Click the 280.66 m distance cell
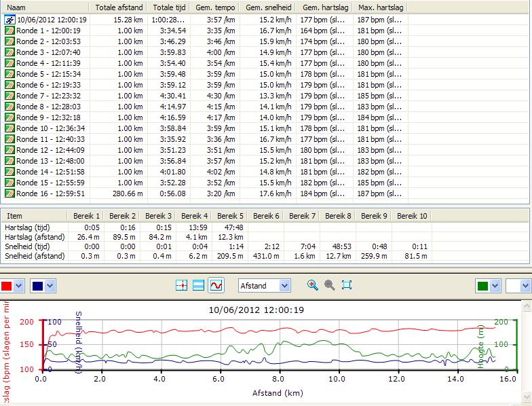Screen dimensions: 532x406 coord(128,193)
